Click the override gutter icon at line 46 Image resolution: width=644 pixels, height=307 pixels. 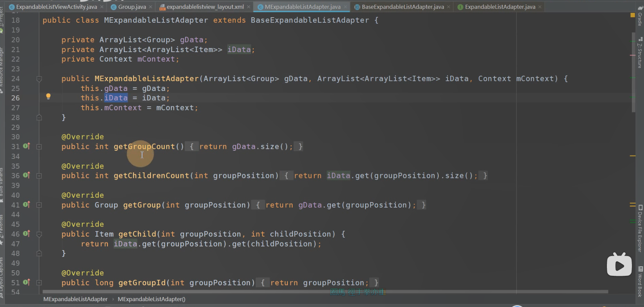tap(26, 233)
